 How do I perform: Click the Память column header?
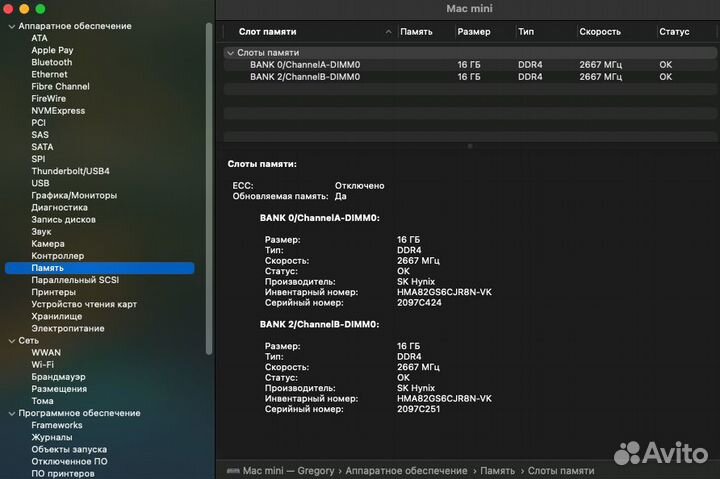pyautogui.click(x=416, y=32)
